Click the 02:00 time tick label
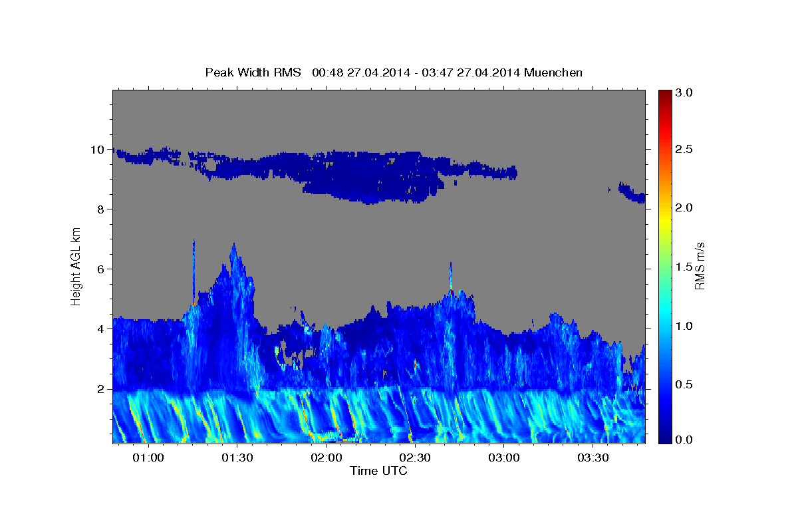This screenshot has height=532, width=798. point(326,458)
